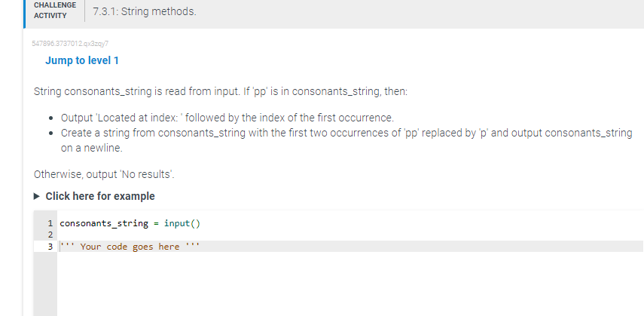The height and width of the screenshot is (316, 644).
Task: Select line number 3 in editor gutter
Action: (50, 247)
